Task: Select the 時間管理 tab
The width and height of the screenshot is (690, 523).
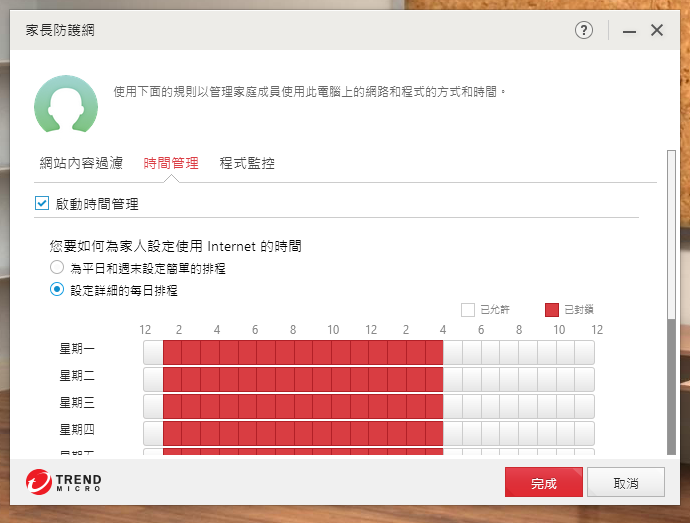Action: 171,163
